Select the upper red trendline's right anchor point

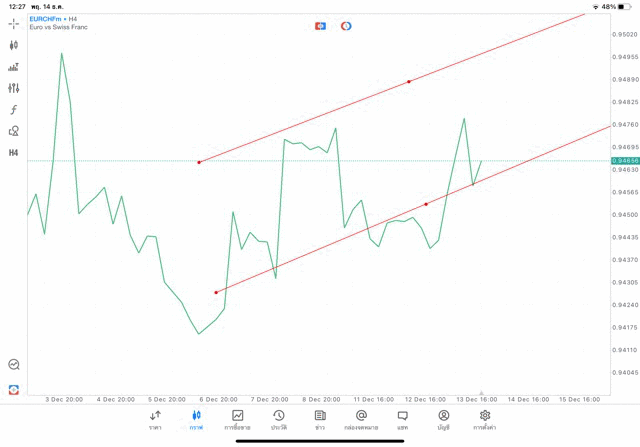[409, 81]
